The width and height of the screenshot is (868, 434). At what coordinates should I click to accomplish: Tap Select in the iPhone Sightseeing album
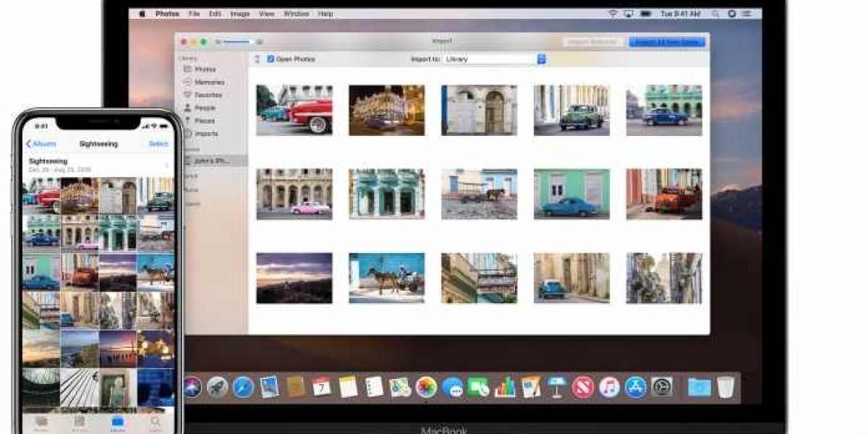(158, 144)
